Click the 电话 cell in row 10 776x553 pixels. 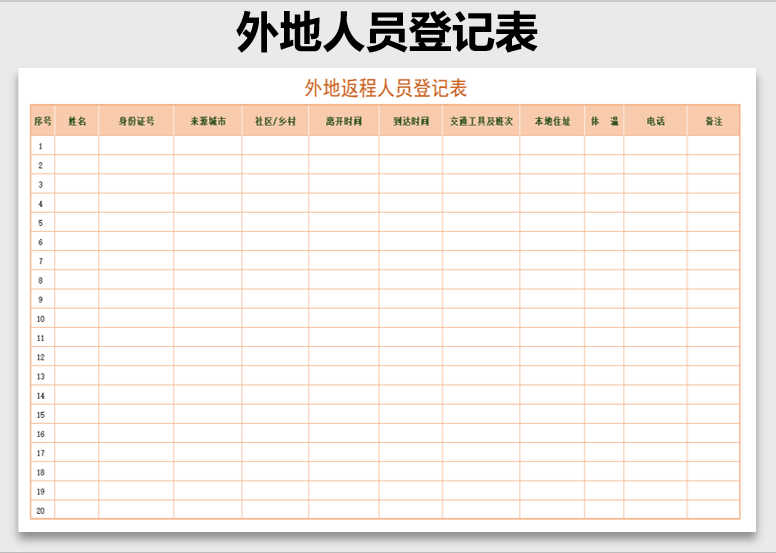(655, 319)
